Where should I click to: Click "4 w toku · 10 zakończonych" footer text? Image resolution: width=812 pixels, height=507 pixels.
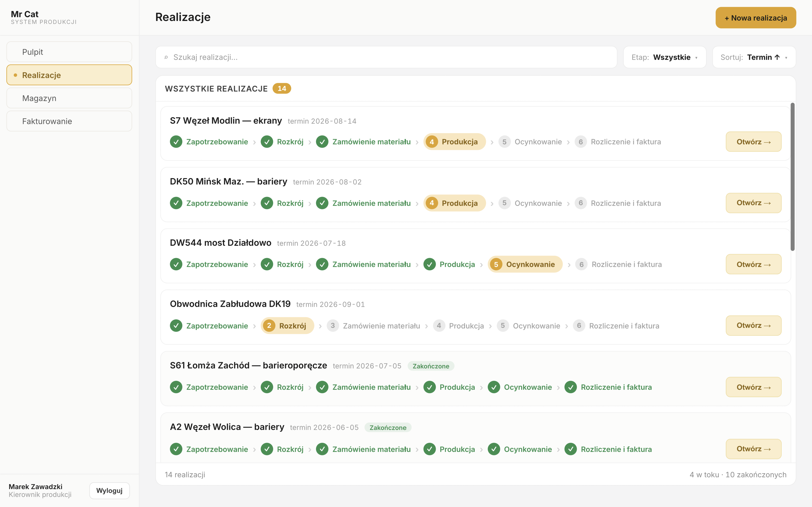pos(738,475)
